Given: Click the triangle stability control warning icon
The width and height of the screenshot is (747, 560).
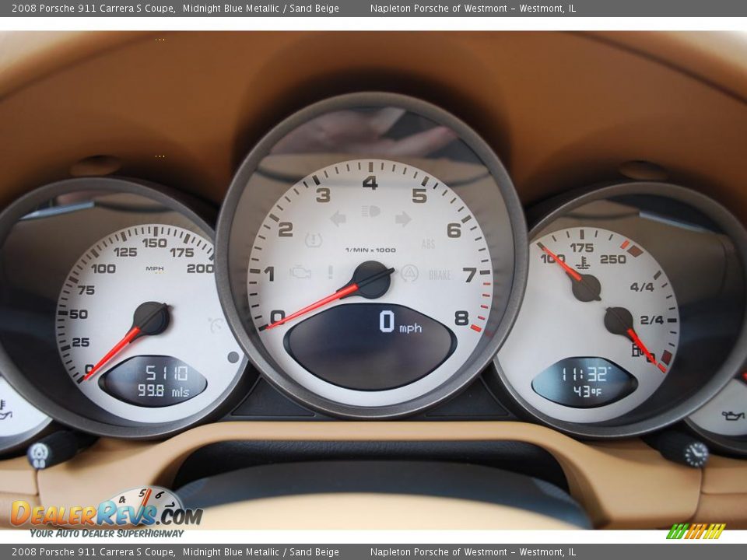Looking at the screenshot, I should click(x=409, y=273).
